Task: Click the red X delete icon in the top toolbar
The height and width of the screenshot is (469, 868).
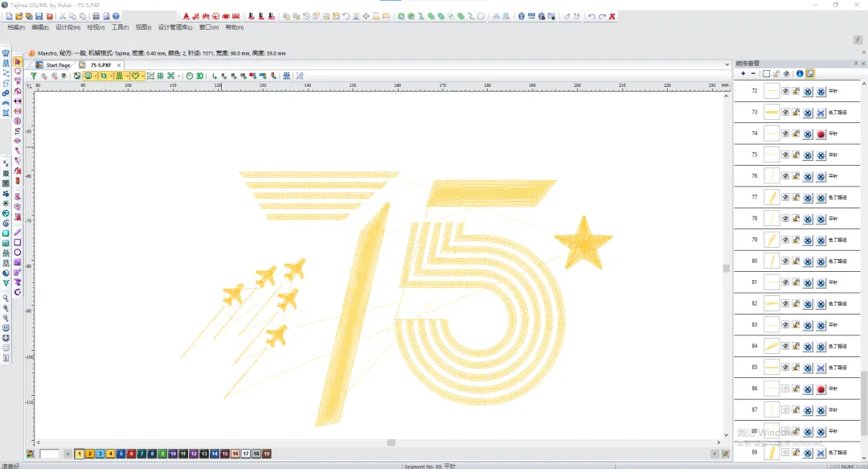Action: tap(612, 16)
